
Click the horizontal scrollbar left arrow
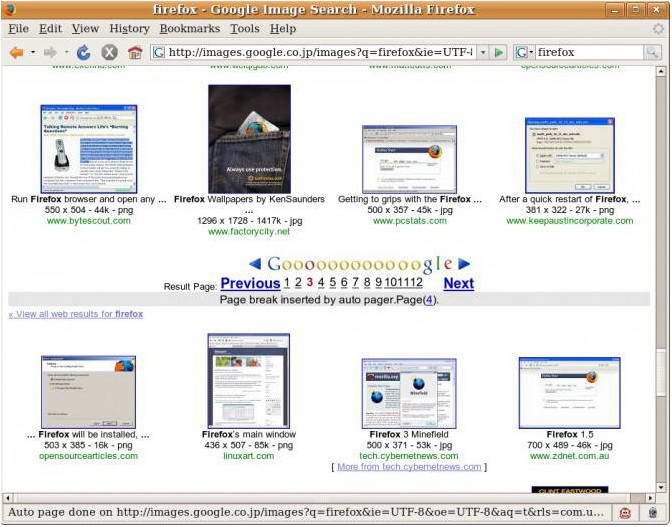pos(7,498)
